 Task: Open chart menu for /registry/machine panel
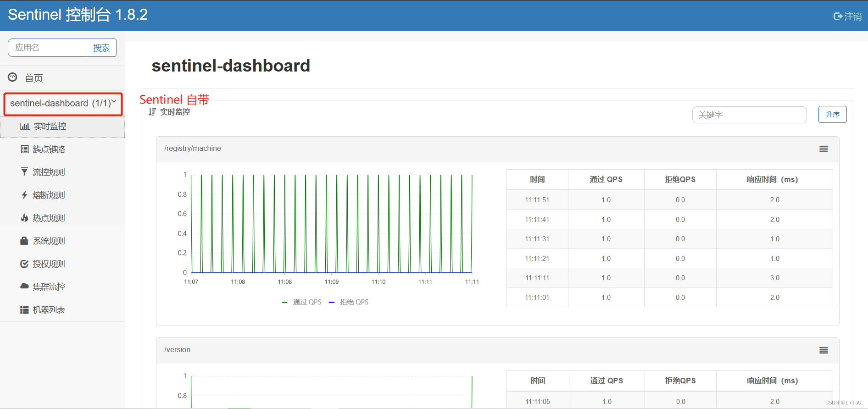click(823, 149)
